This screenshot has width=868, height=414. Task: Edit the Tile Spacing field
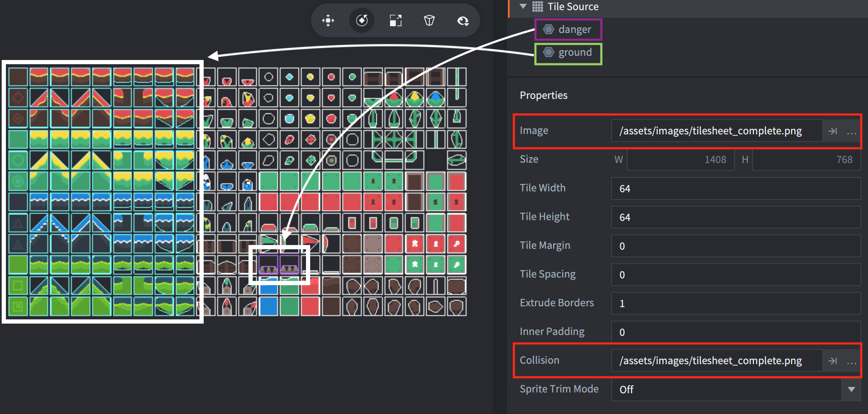[x=736, y=275]
